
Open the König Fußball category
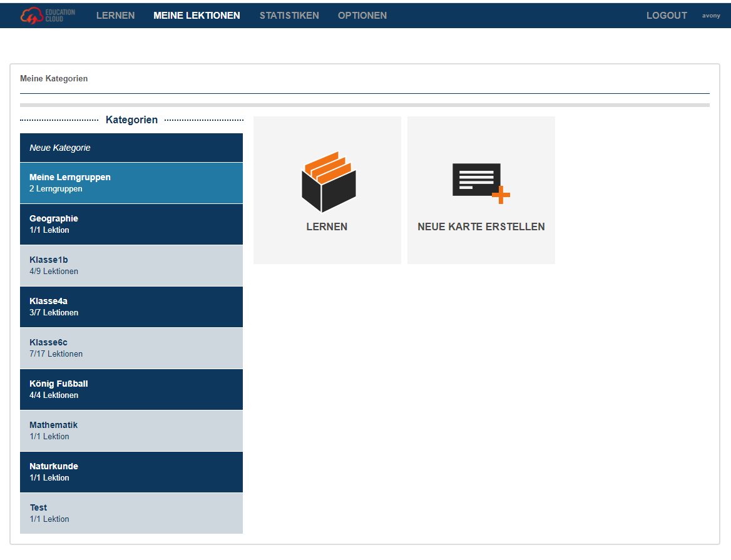point(131,389)
